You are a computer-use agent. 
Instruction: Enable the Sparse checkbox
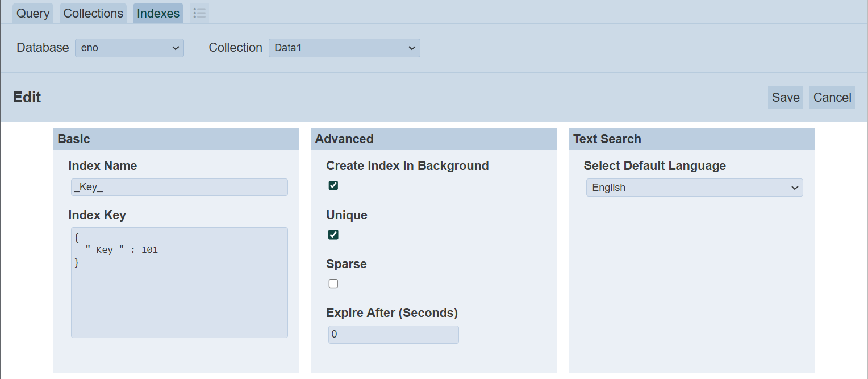(333, 284)
